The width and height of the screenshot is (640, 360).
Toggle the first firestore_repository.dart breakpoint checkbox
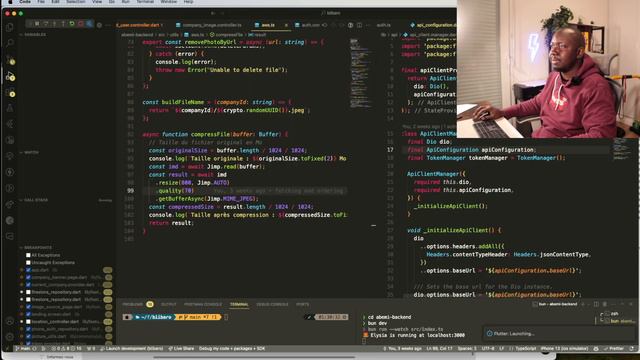pyautogui.click(x=28, y=292)
